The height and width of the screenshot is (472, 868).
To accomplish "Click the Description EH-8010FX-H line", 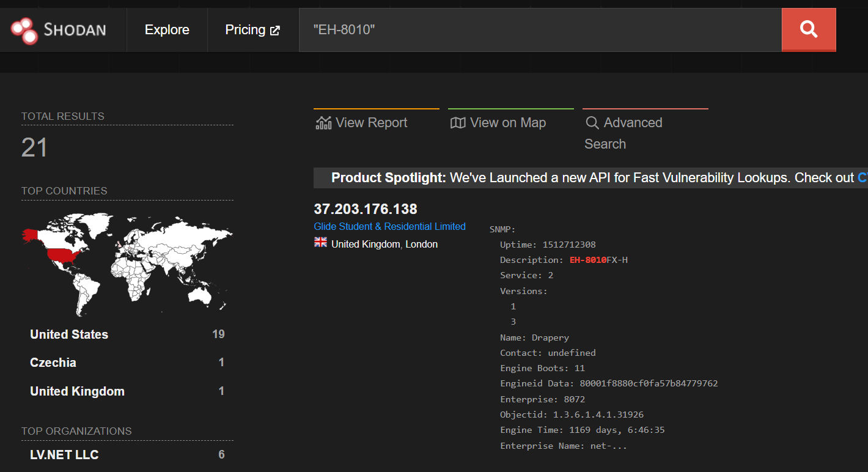I will (564, 260).
